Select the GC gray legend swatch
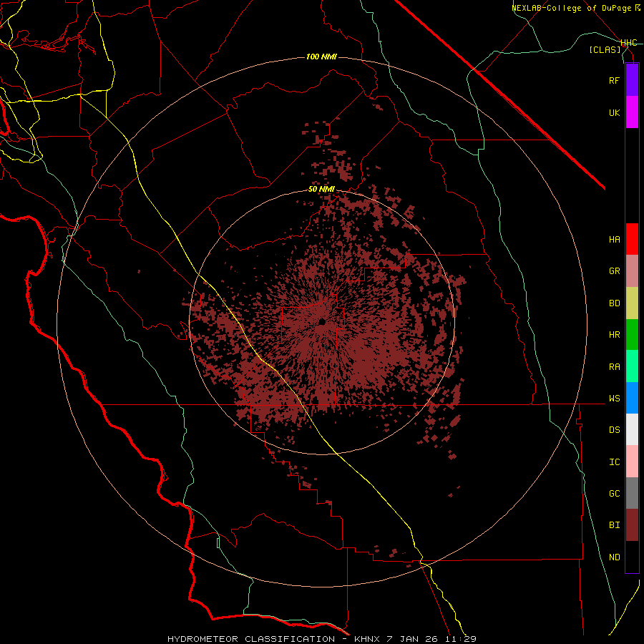 coord(632,493)
